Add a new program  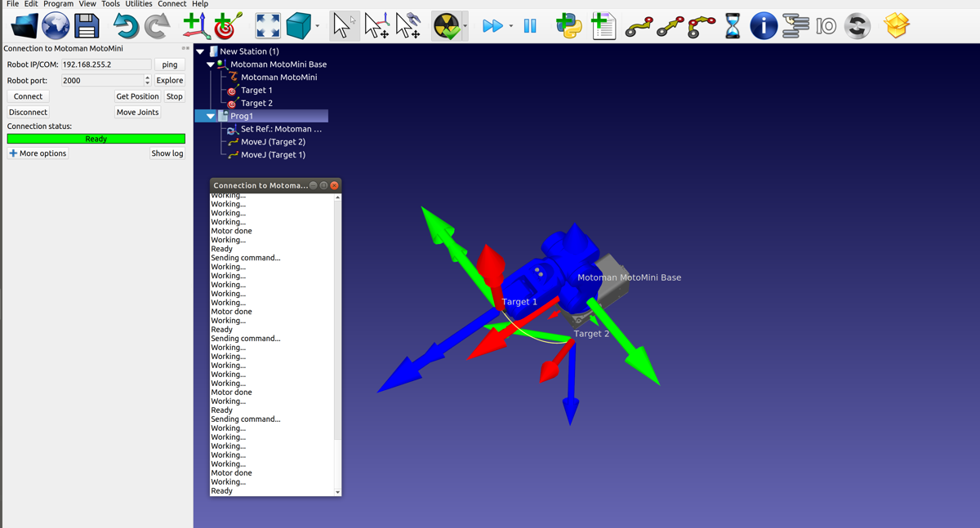603,26
